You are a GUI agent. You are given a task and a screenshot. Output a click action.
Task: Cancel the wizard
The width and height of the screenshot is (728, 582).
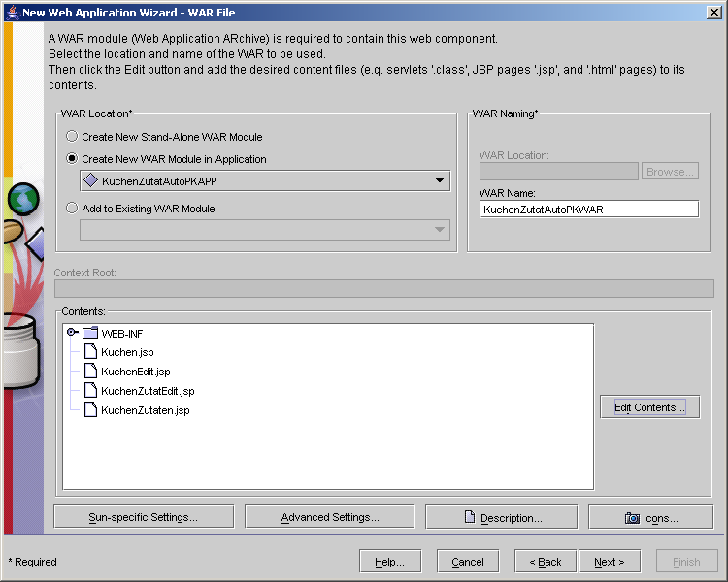pyautogui.click(x=468, y=562)
